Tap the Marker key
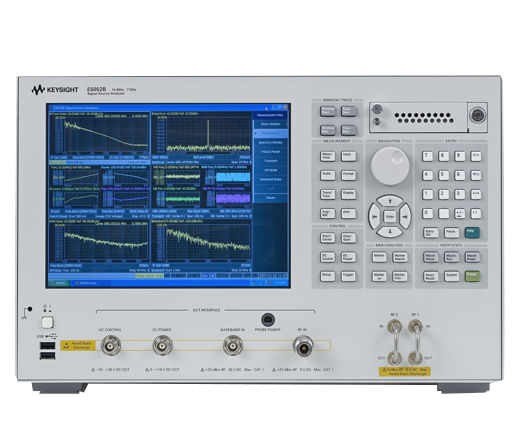521x445 pixels. pyautogui.click(x=379, y=257)
